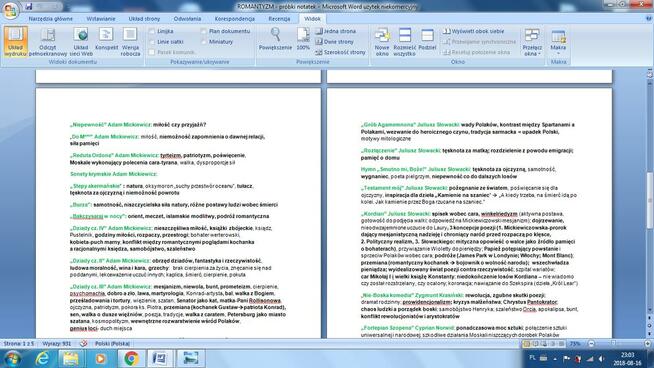
Task: Switch to Wersja robocza view
Action: pyautogui.click(x=130, y=42)
